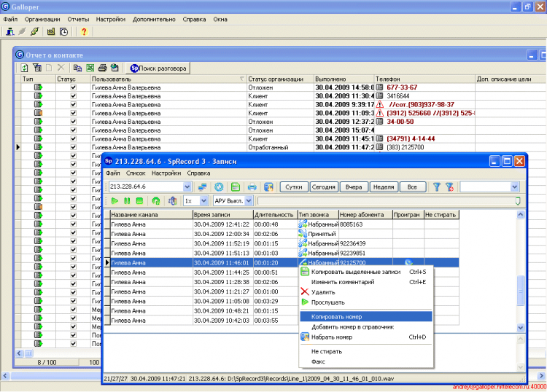The image size is (547, 392).
Task: Toggle status checkbox for row with phone 3416644
Action: [72, 95]
